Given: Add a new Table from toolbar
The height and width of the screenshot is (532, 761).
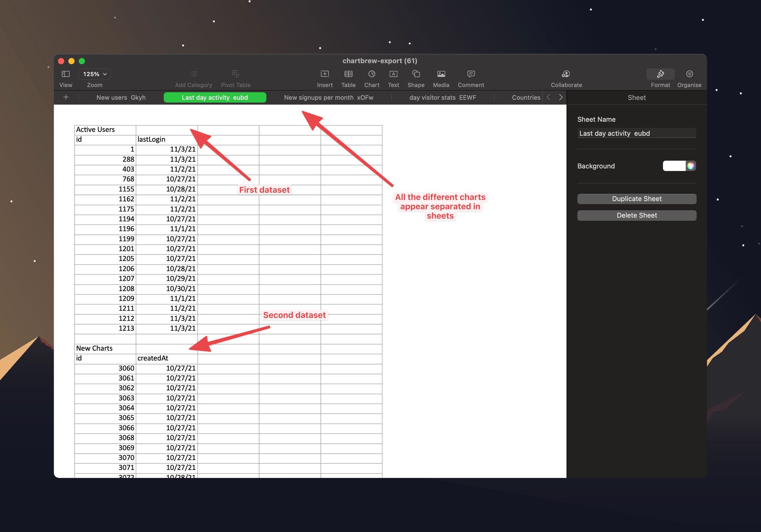Looking at the screenshot, I should click(348, 74).
